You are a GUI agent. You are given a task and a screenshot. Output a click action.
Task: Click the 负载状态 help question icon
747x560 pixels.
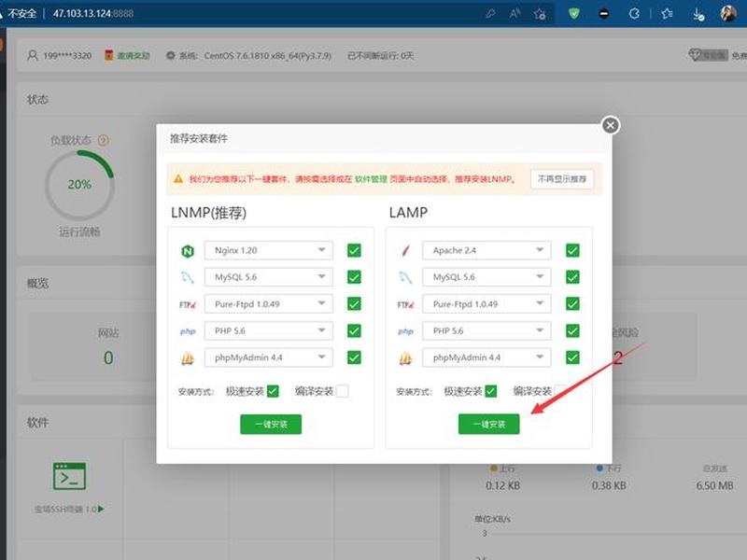coord(104,141)
